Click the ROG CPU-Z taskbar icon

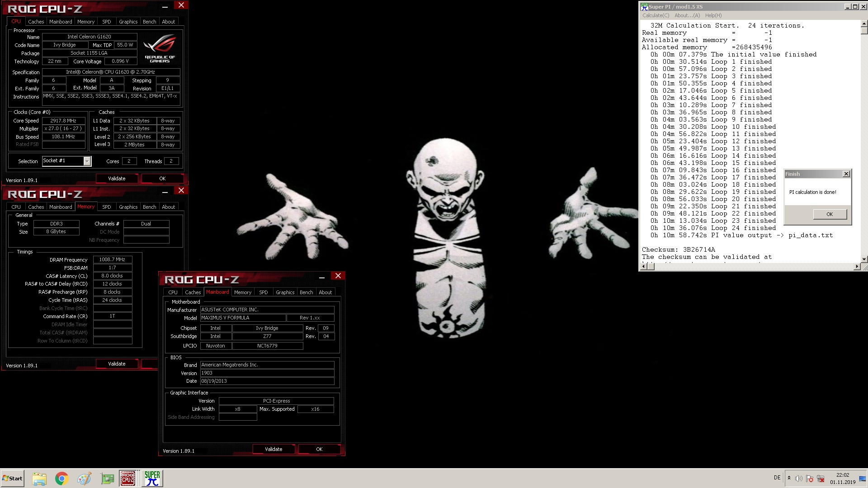point(128,479)
